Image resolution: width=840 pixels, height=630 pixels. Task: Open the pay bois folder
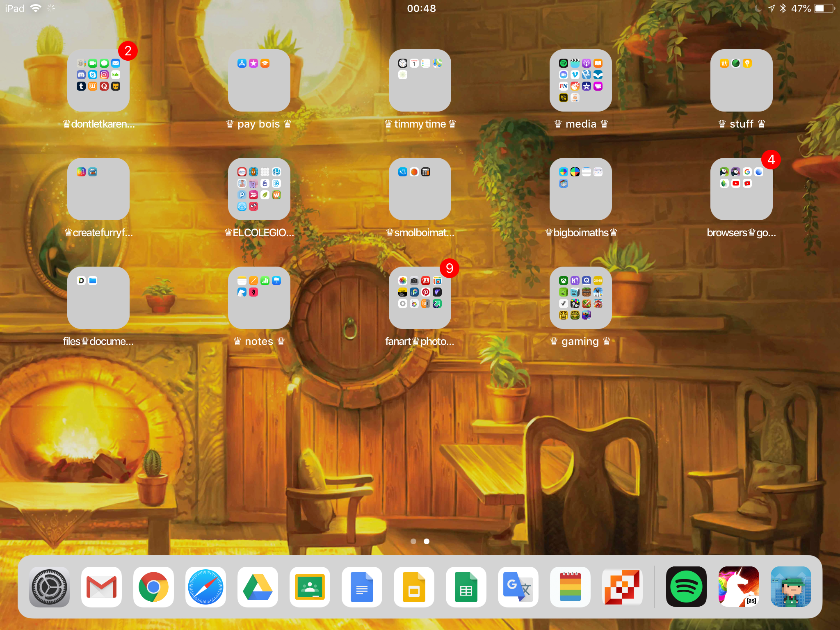[259, 80]
